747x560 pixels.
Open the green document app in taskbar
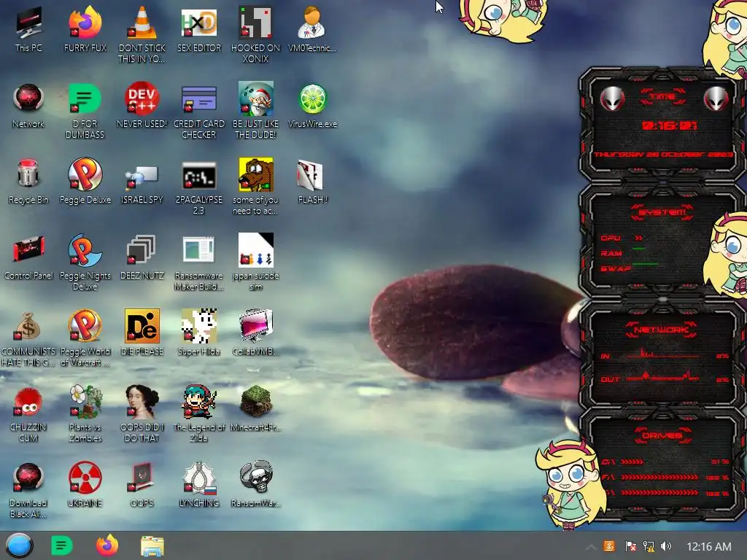(x=62, y=545)
